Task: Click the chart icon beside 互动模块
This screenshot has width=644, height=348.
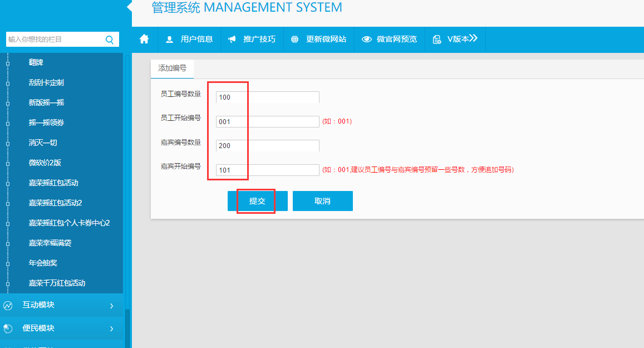Action: pyautogui.click(x=8, y=305)
